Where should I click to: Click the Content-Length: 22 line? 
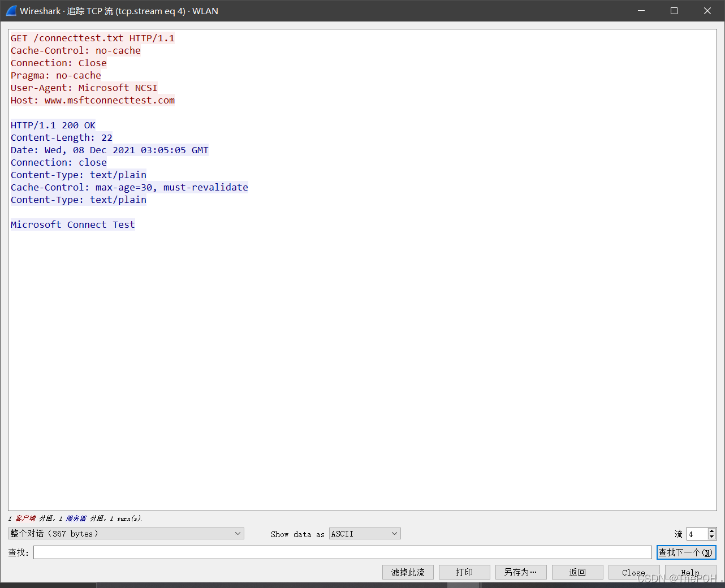pyautogui.click(x=62, y=137)
